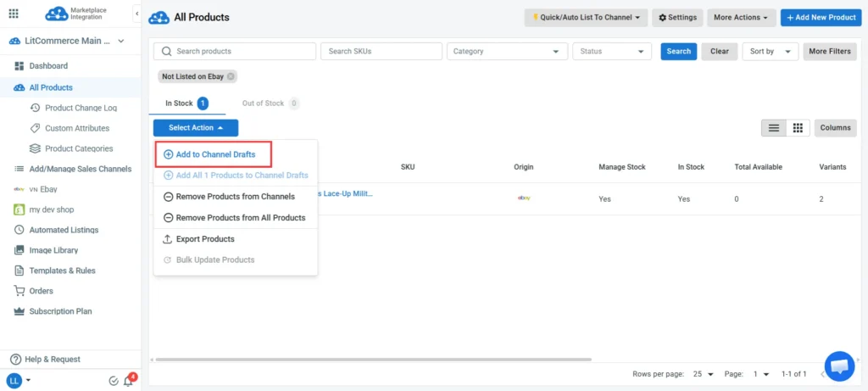Click the Total Available column header
The image size is (868, 391).
pos(759,167)
